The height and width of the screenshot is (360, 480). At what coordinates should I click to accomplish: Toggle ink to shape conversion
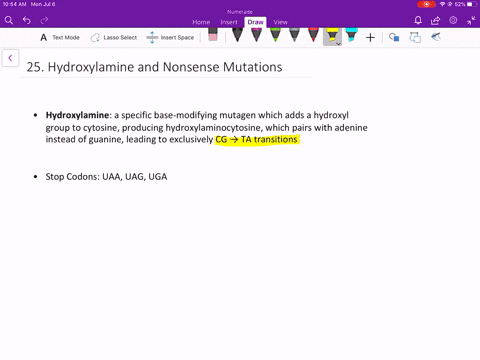(x=415, y=37)
